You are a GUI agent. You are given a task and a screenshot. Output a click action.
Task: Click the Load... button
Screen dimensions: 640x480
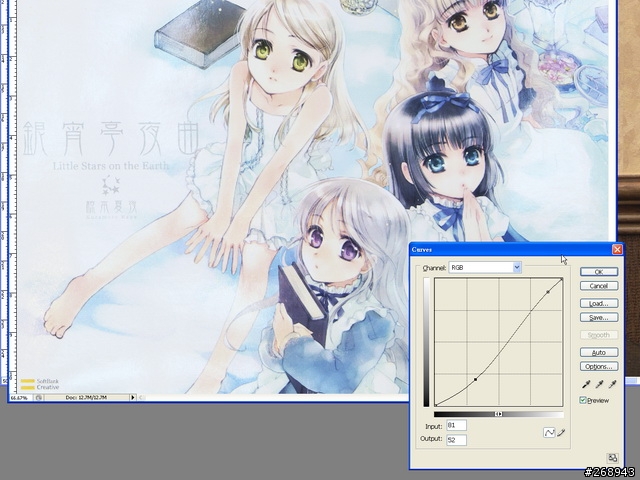[599, 303]
